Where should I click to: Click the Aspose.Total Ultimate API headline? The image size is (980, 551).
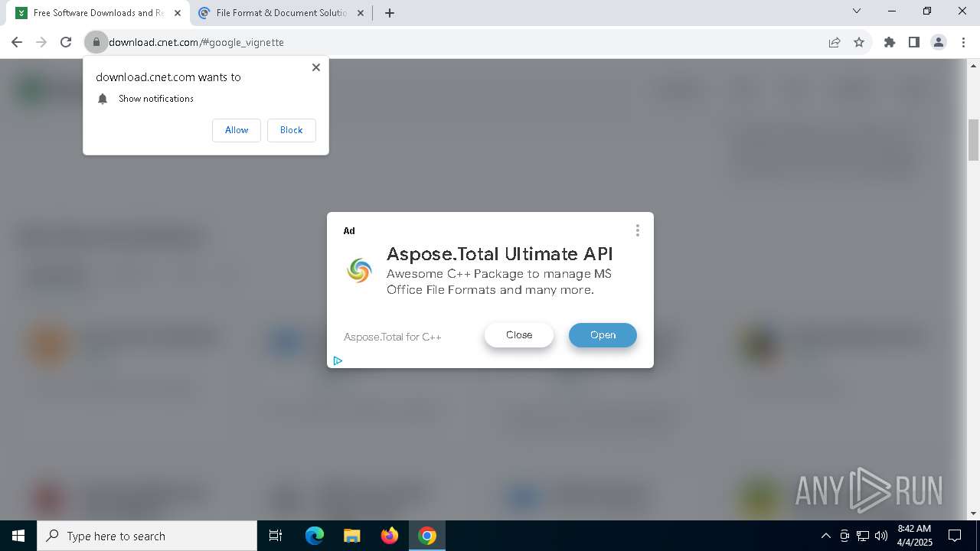tap(500, 253)
